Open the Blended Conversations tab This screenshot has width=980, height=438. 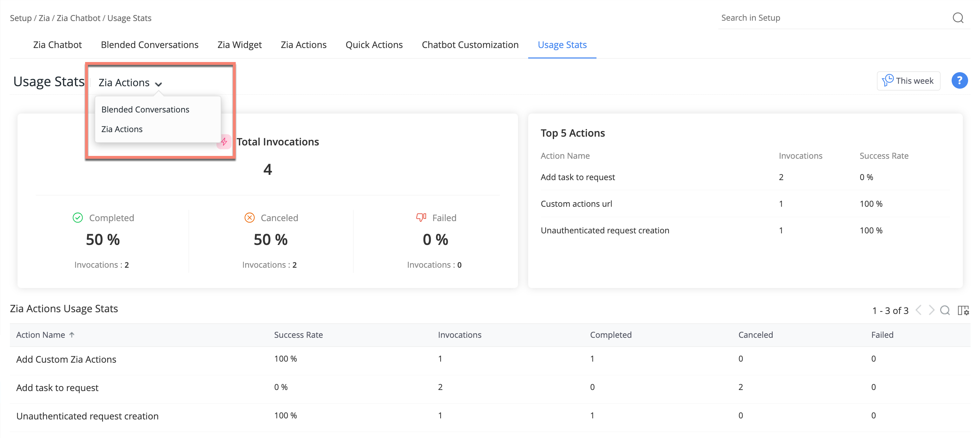point(150,45)
